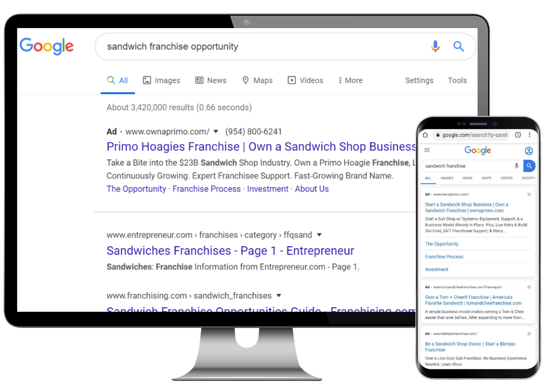The width and height of the screenshot is (544, 392).
Task: Tap the mobile blue search button
Action: click(x=529, y=166)
